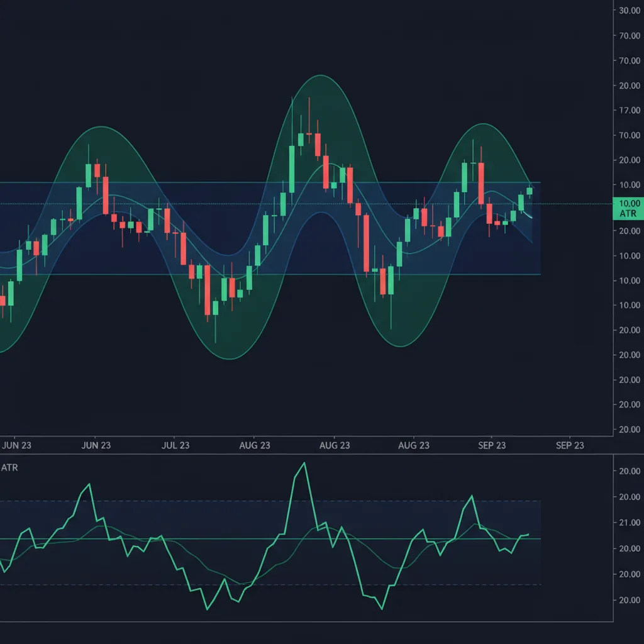
Task: Click the ATR spike peak in the indicator panel
Action: point(303,462)
